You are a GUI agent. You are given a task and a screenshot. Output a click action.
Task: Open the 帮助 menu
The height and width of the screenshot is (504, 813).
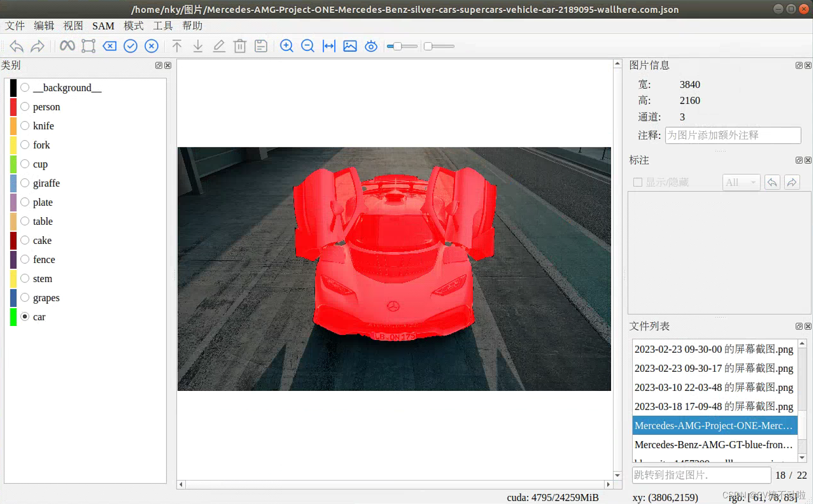(192, 26)
